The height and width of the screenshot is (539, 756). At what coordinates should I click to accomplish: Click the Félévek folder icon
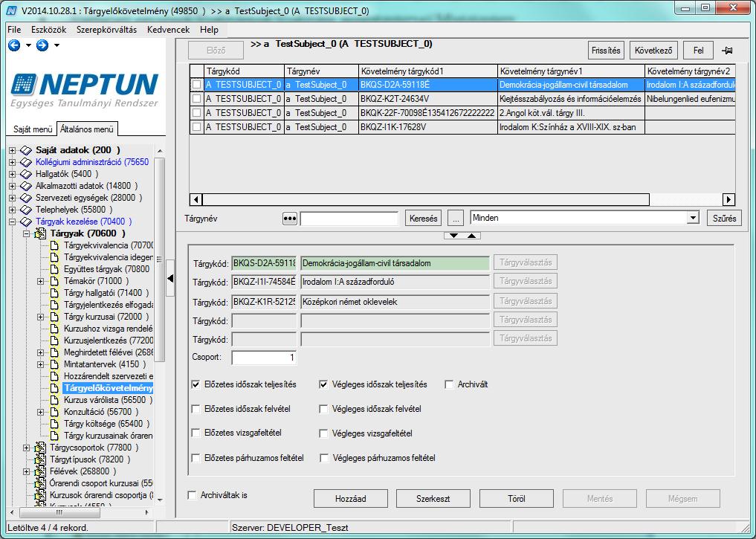click(40, 471)
